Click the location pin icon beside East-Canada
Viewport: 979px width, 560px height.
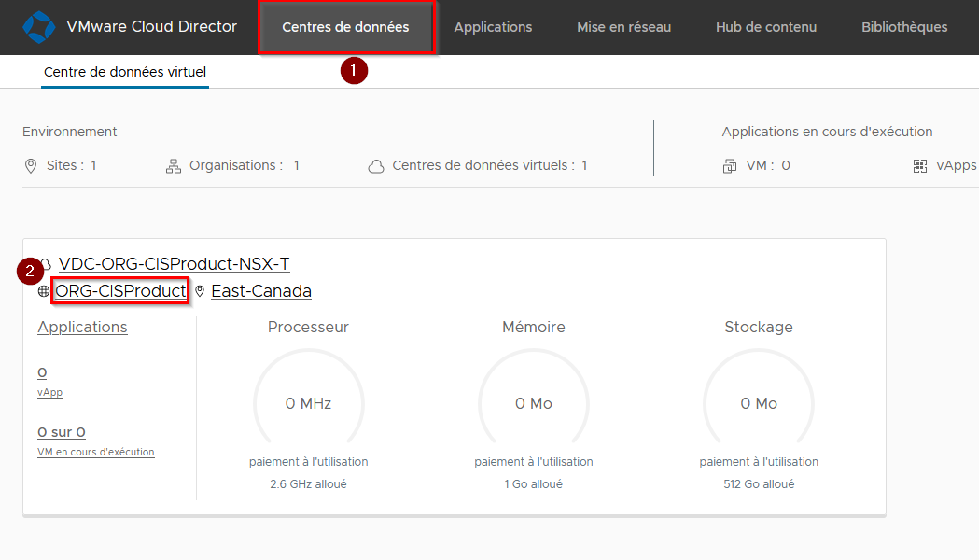[x=200, y=291]
